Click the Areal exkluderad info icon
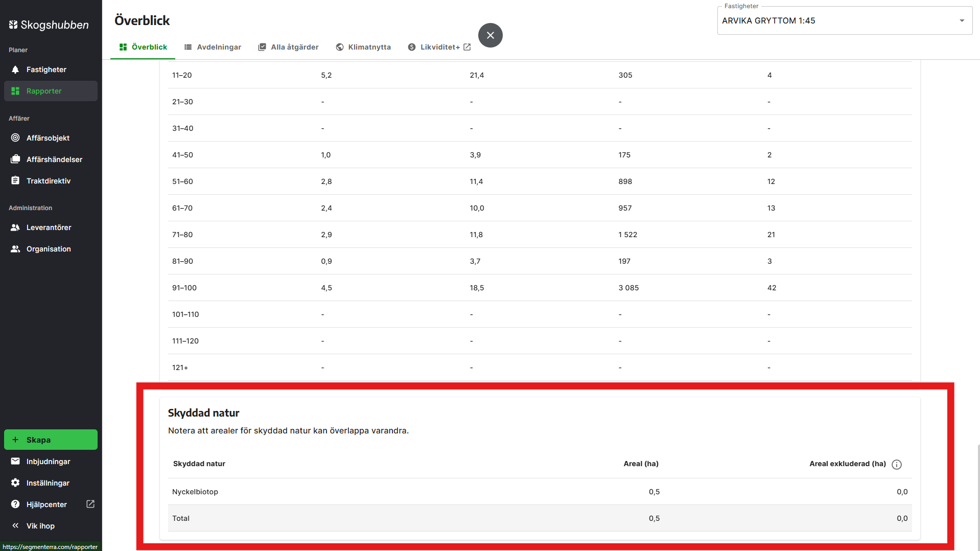Screen dimensions: 980x551 pyautogui.click(x=897, y=465)
